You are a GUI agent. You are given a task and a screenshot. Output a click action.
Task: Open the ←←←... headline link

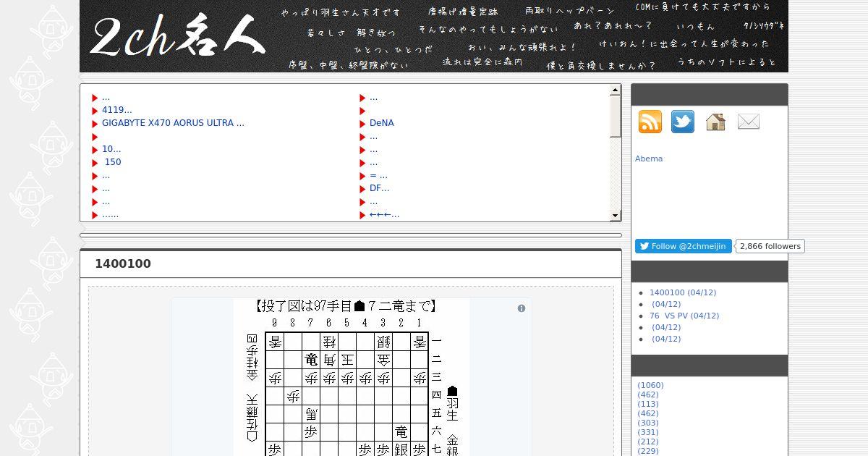[385, 214]
